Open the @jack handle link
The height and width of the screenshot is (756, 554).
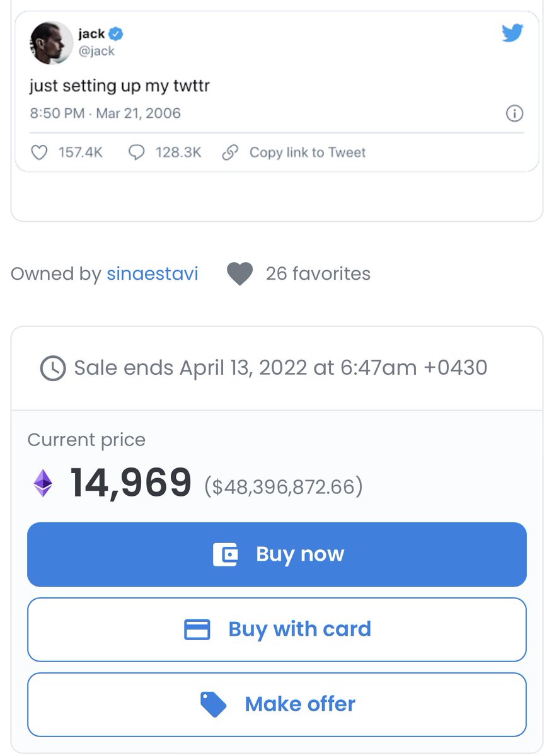coord(96,51)
